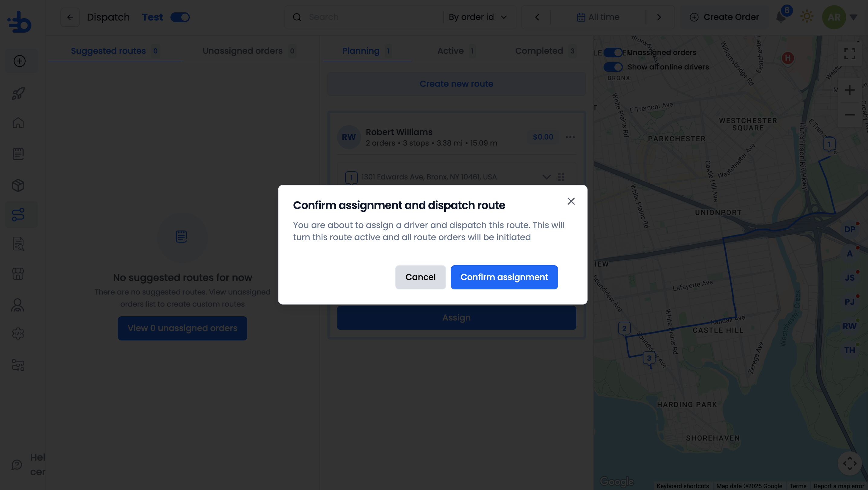This screenshot has width=868, height=490.
Task: Go to previous date range
Action: [537, 17]
